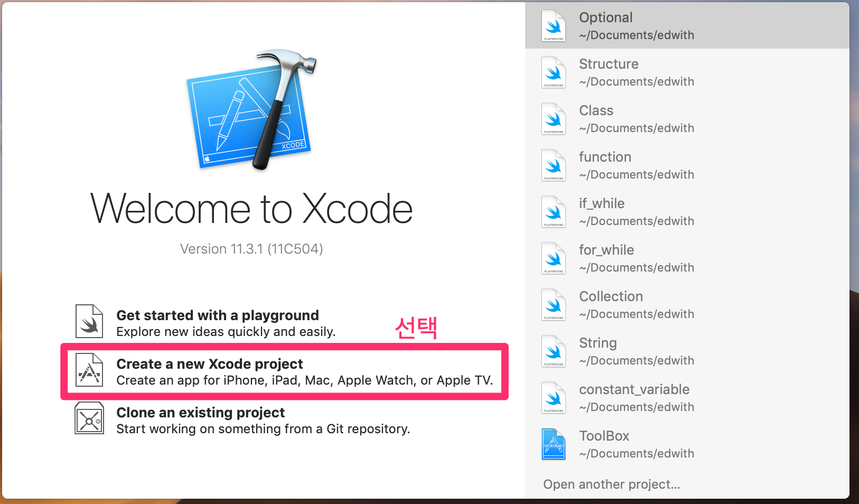Select the Collection playground file icon
The height and width of the screenshot is (504, 859).
pyautogui.click(x=554, y=305)
